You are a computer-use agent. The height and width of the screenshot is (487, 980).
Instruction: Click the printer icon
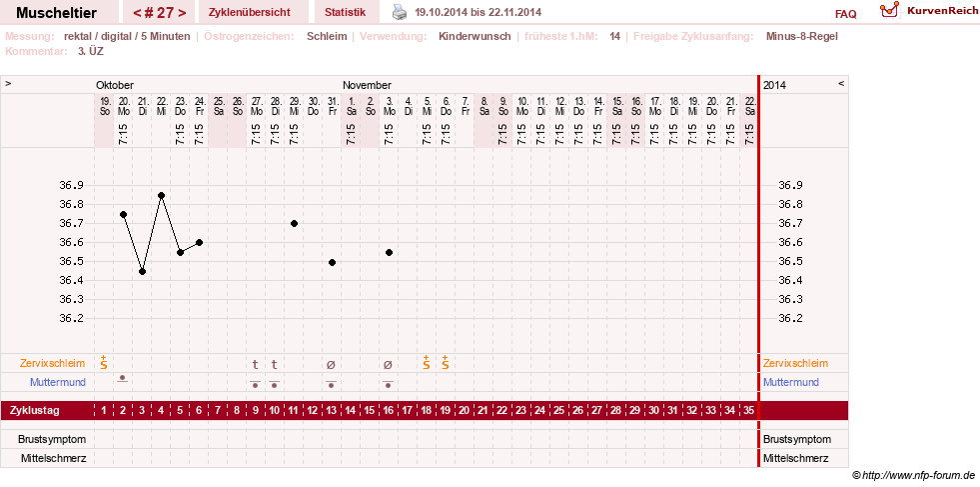[400, 11]
